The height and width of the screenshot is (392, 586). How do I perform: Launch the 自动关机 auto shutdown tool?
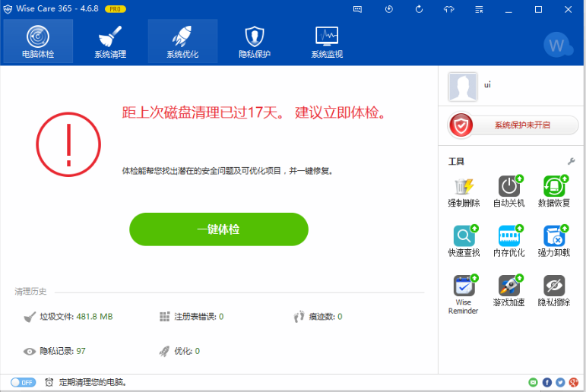(x=509, y=191)
